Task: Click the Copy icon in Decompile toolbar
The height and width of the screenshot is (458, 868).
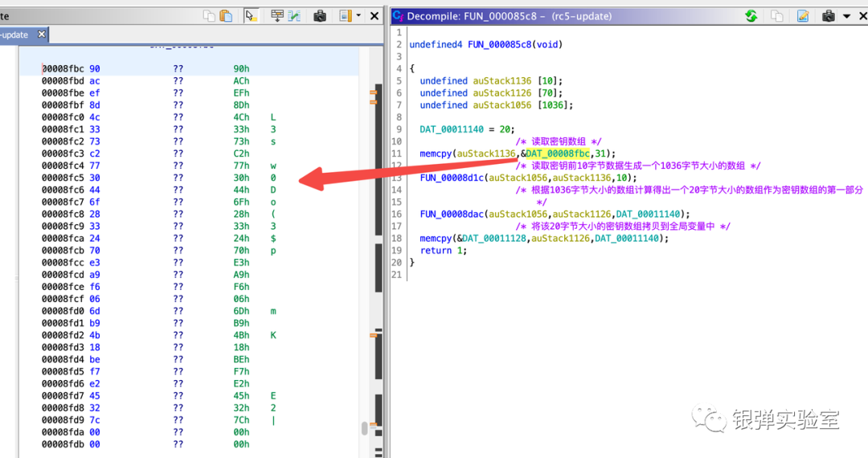Action: coord(776,16)
